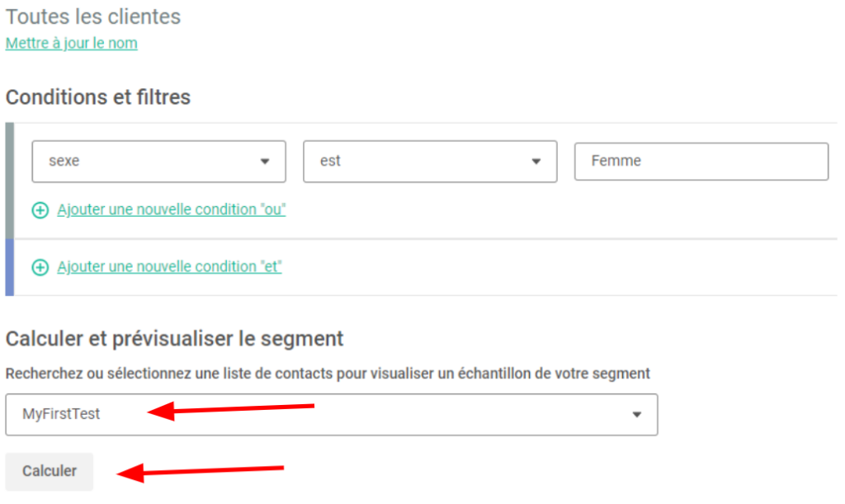845x504 pixels.
Task: Click the blue bar beside the "et" row
Action: [10, 267]
